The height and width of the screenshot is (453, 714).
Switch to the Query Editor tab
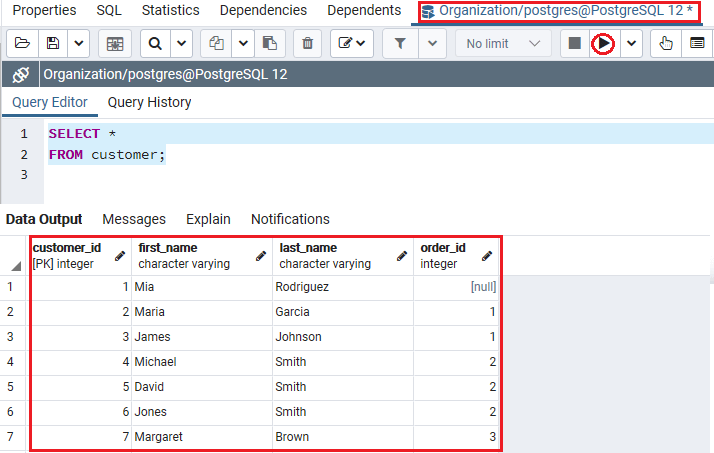click(50, 102)
